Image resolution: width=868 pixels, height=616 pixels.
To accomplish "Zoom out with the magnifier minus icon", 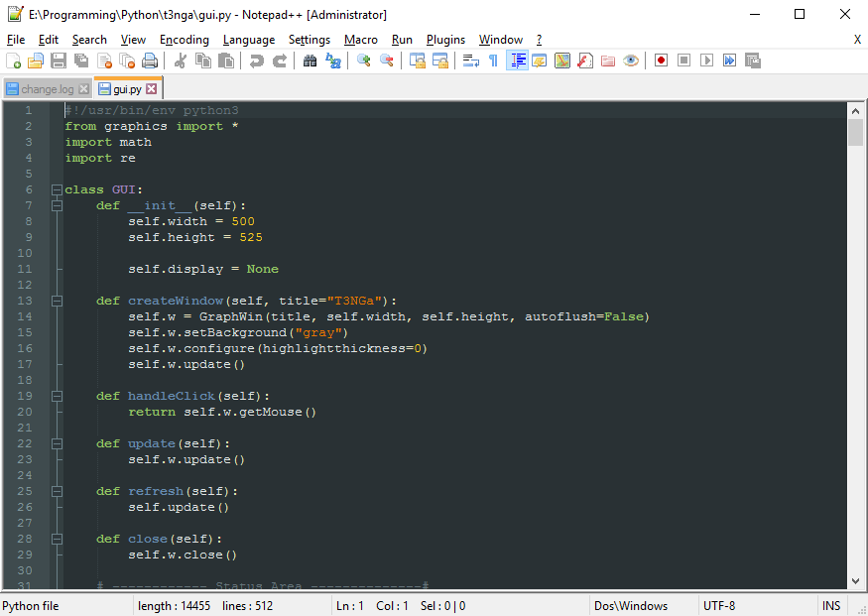I will pos(387,61).
